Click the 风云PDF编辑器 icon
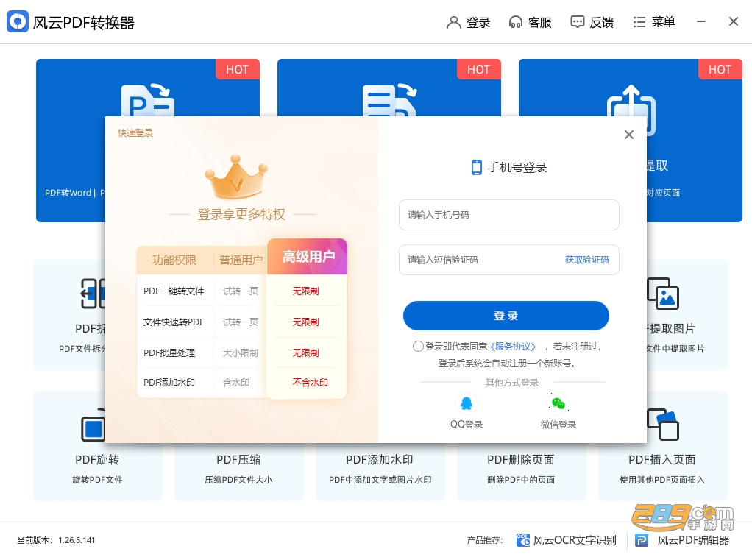Viewport: 752px width, 560px height. click(642, 540)
